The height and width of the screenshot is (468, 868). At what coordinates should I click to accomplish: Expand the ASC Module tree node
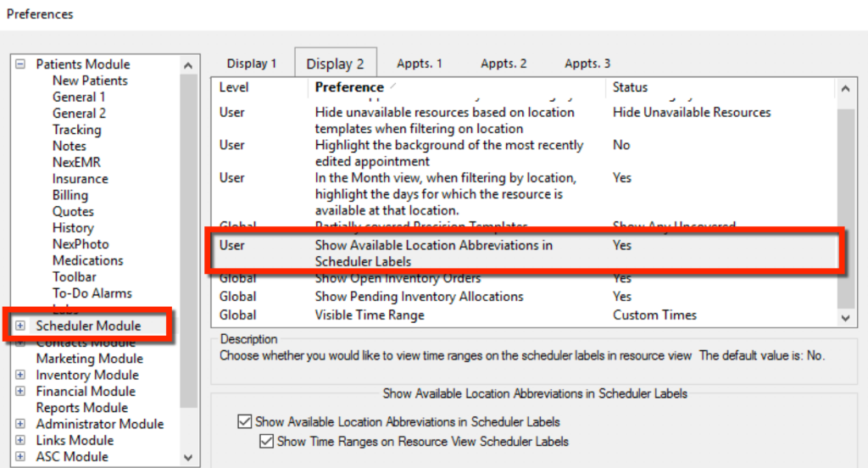[20, 456]
